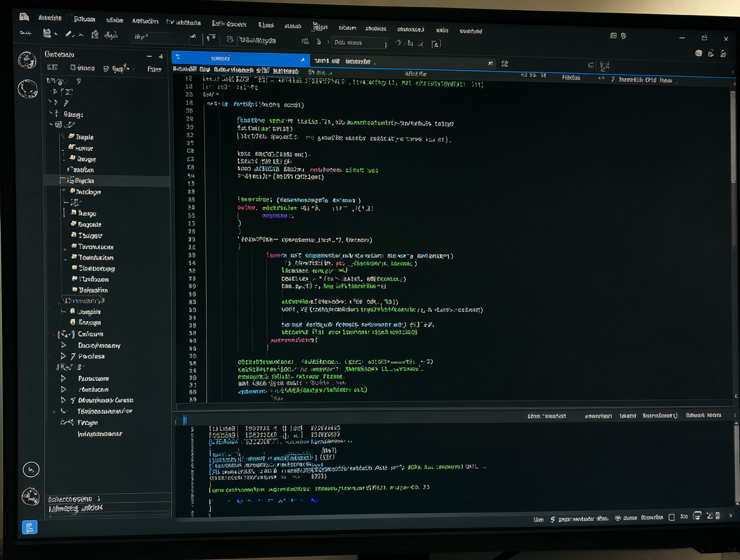Screen dimensions: 740x560
Task: Expand the 'rbstibcun' tree node arrow
Action: tap(63, 389)
